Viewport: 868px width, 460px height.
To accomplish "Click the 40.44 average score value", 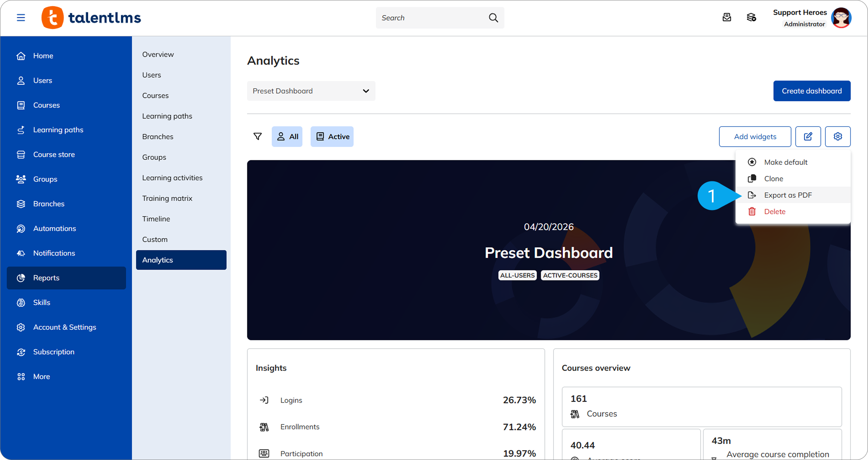I will tap(583, 445).
